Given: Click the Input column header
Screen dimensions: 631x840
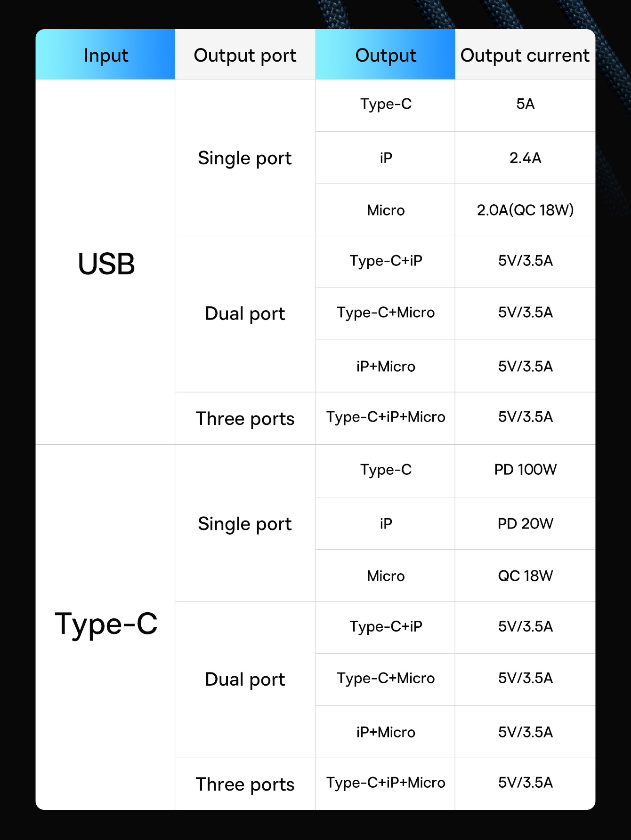Looking at the screenshot, I should point(105,55).
